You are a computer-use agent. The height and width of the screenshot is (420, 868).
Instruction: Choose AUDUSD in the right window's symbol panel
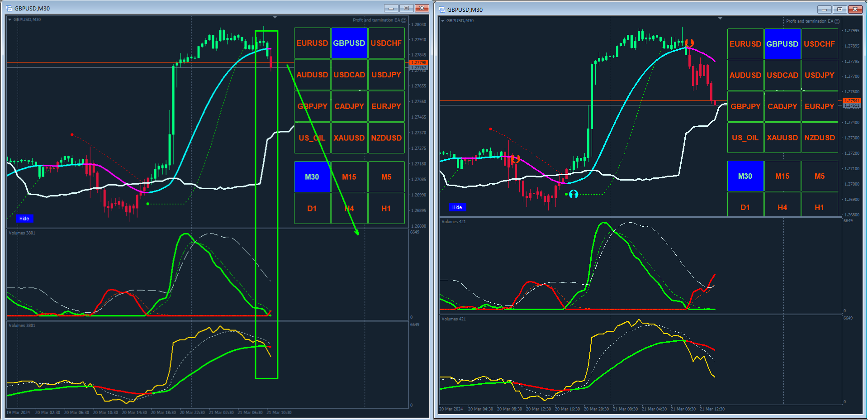click(745, 75)
